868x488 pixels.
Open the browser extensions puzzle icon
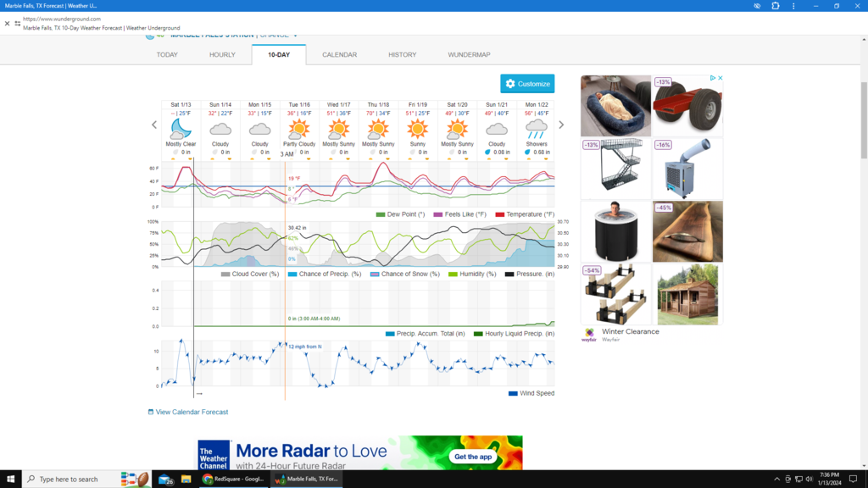point(775,6)
